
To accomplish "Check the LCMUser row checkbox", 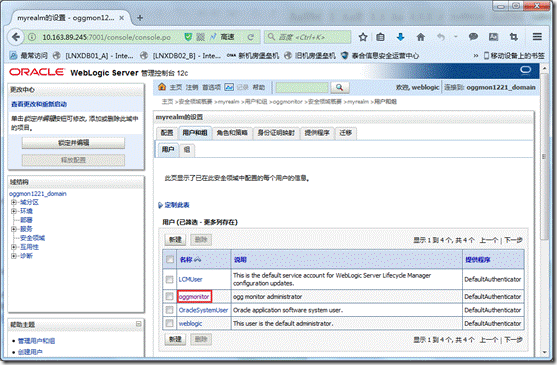I will pos(169,279).
